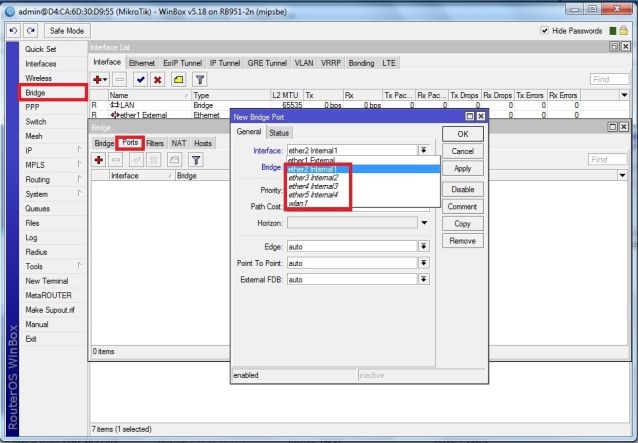This screenshot has width=638, height=443.
Task: Select ether1 External from dropdown list
Action: click(363, 160)
